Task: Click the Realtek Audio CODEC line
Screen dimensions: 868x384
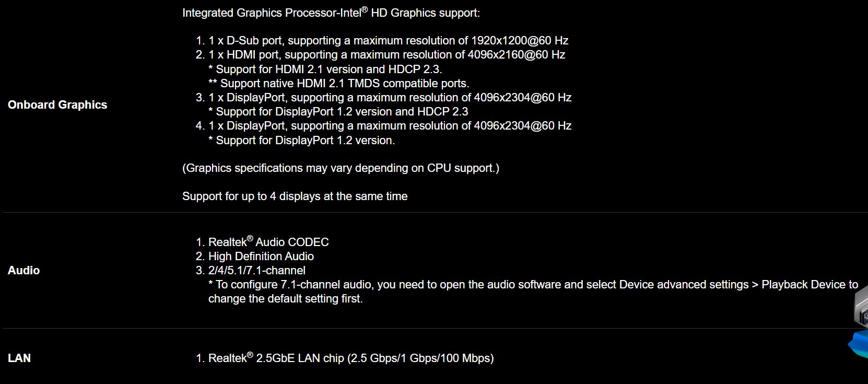Action: 268,241
